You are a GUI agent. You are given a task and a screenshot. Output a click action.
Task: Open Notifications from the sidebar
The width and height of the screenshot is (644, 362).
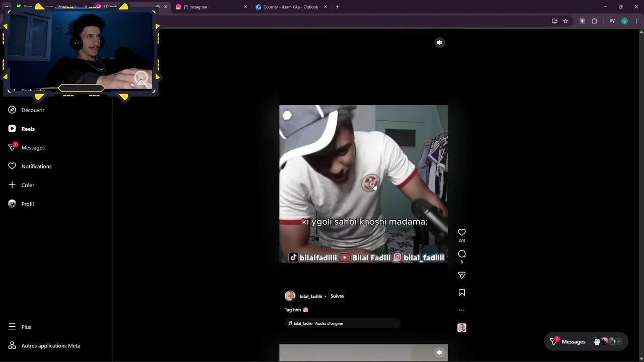click(x=30, y=166)
